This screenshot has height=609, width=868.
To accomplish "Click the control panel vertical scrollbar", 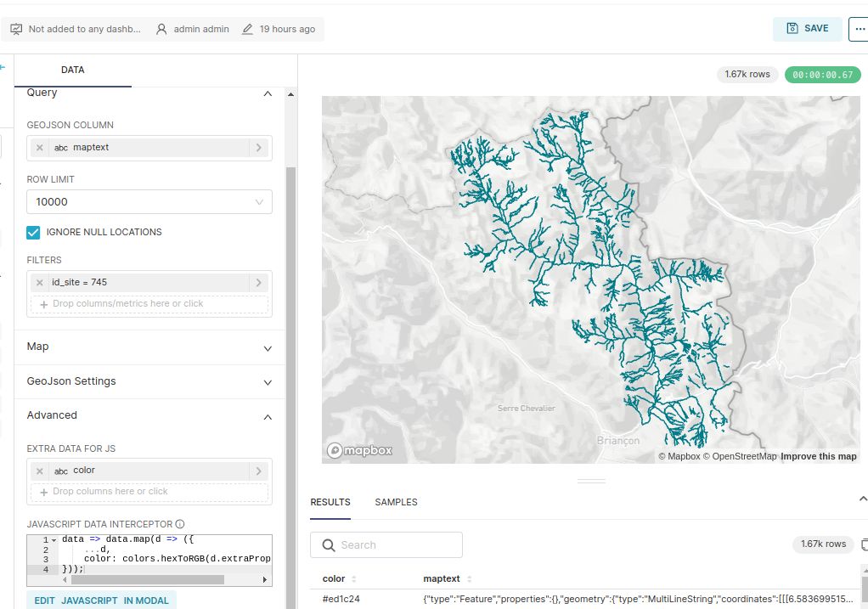I will [290, 387].
